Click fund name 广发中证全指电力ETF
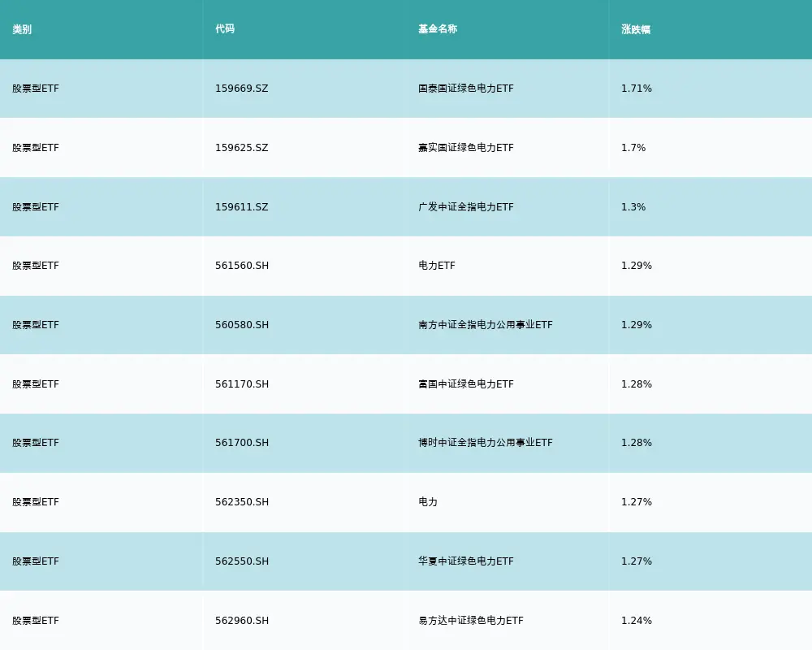This screenshot has height=650, width=812. click(466, 207)
